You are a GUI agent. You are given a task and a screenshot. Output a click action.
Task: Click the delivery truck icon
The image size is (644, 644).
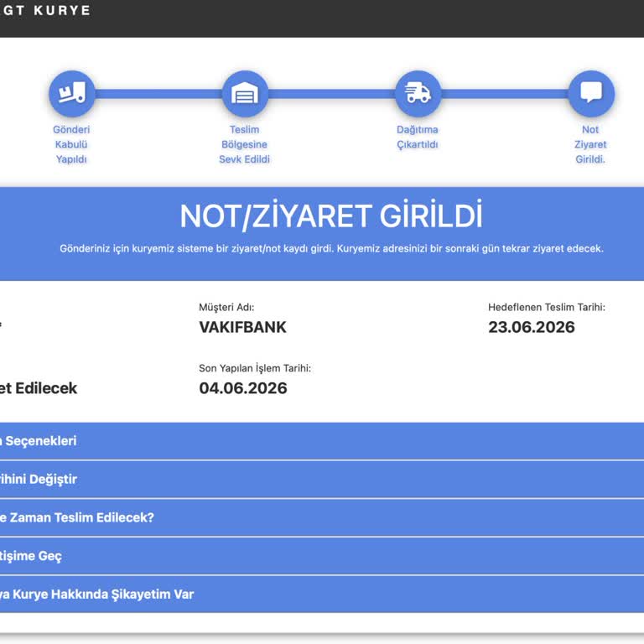click(418, 94)
